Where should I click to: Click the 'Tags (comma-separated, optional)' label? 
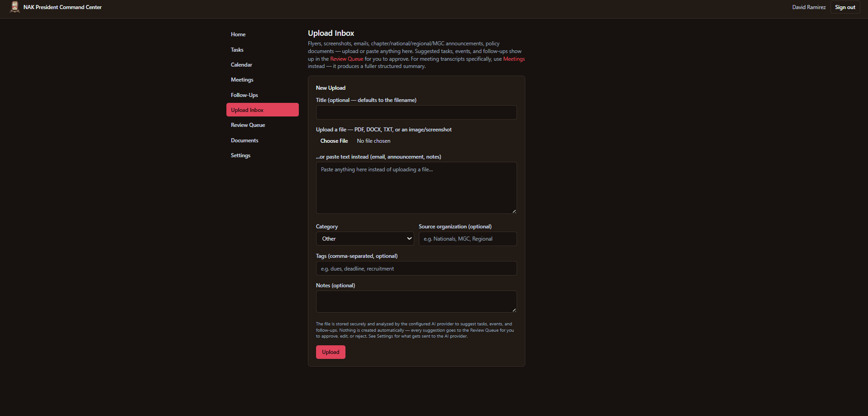point(357,256)
